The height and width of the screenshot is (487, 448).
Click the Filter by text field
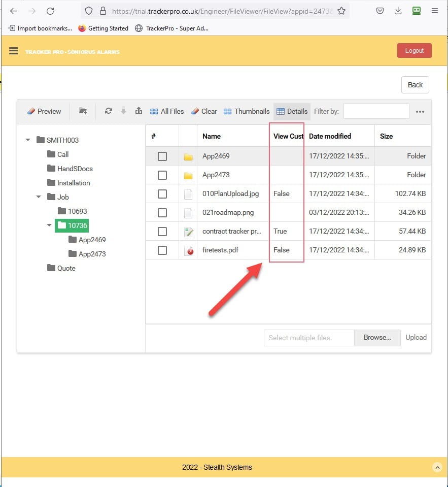tap(376, 111)
